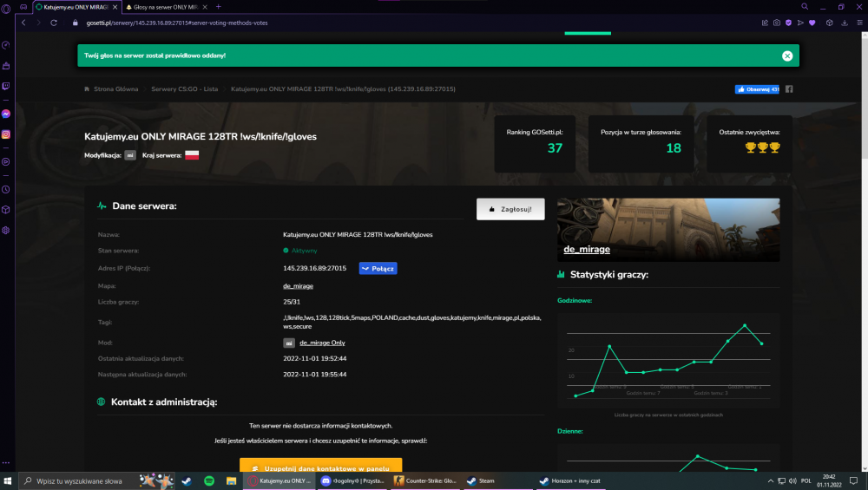Switch to Counter-Strike taskbar window
868x490 pixels.
click(425, 480)
